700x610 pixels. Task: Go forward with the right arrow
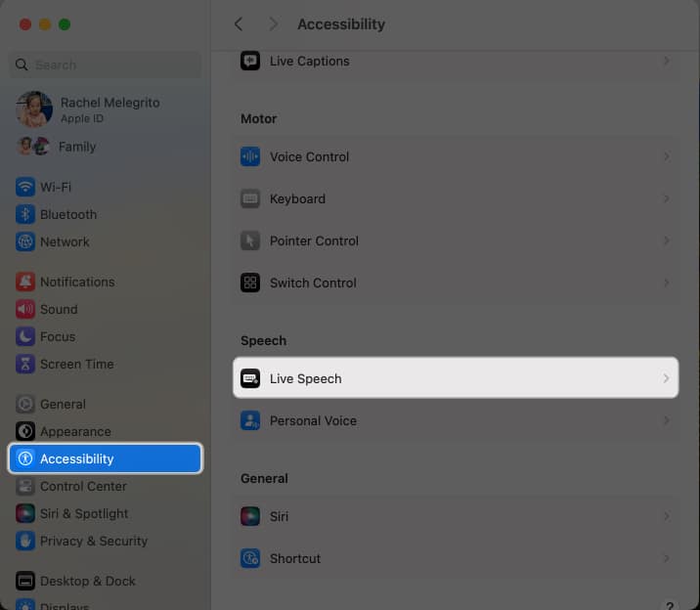[x=273, y=24]
